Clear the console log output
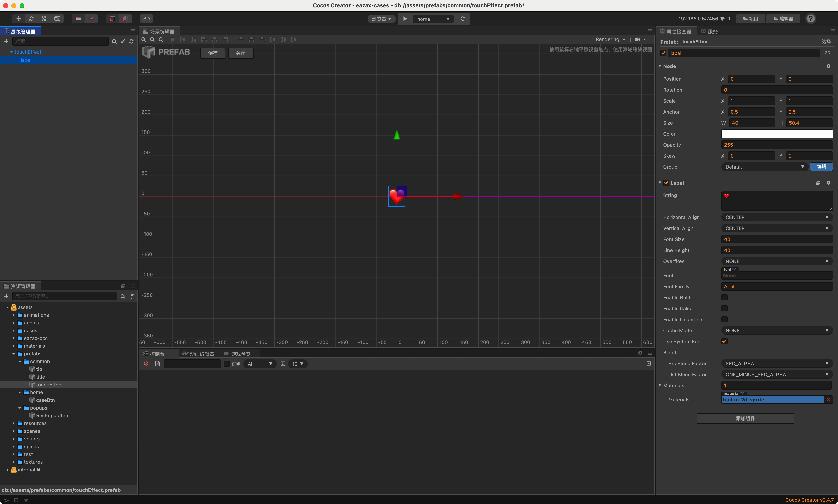 click(146, 363)
